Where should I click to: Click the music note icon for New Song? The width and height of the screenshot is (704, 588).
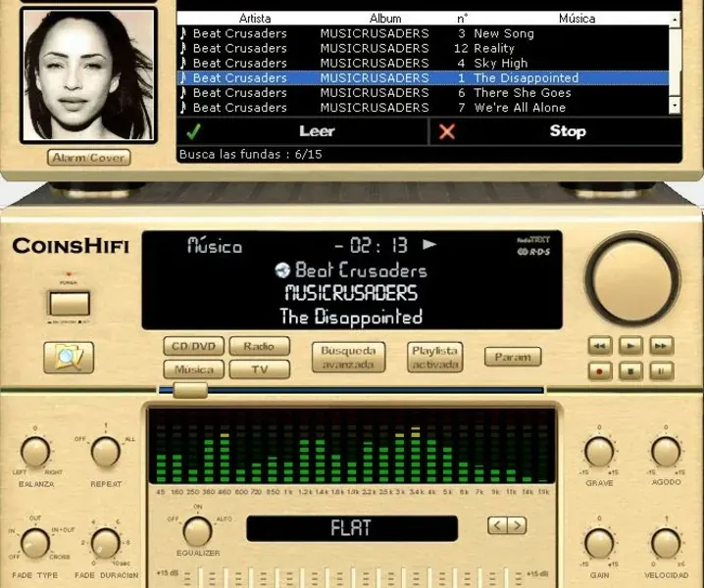[183, 33]
